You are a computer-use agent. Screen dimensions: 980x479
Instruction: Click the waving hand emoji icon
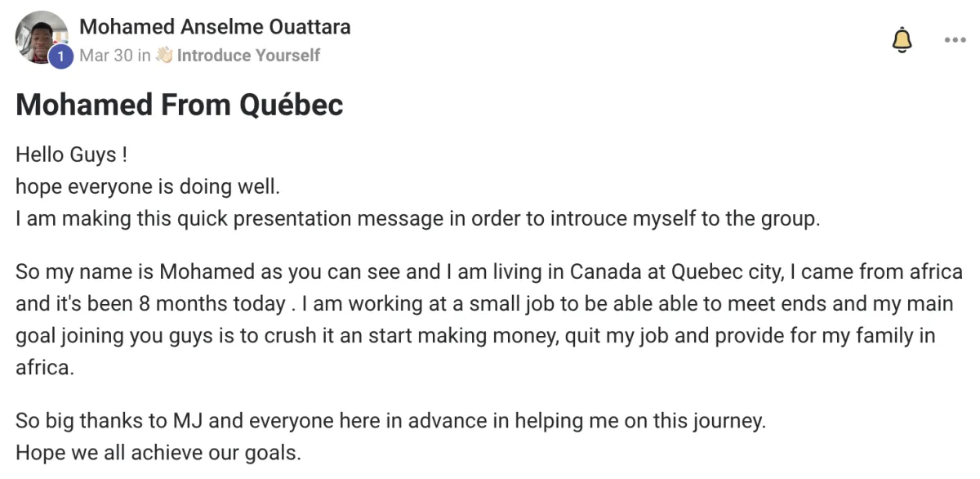(x=165, y=55)
